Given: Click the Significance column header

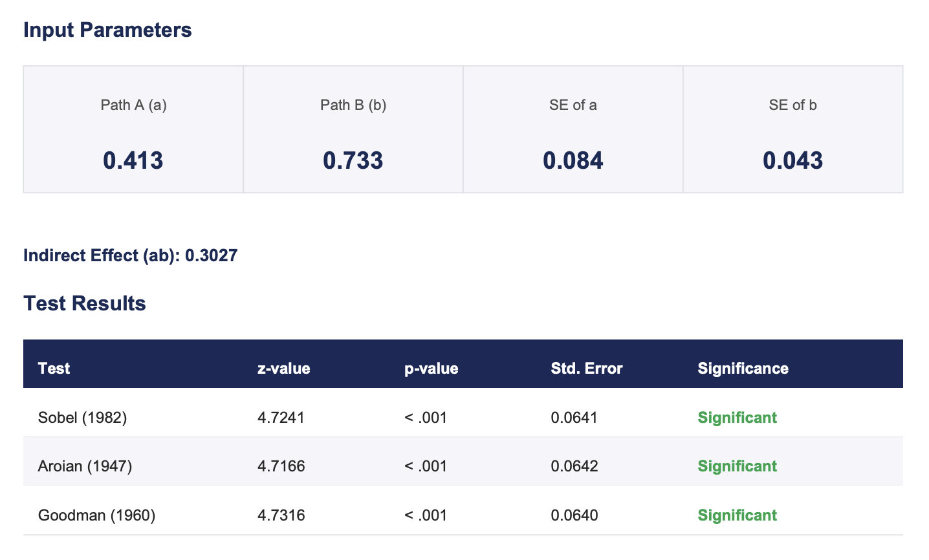Looking at the screenshot, I should (x=743, y=369).
